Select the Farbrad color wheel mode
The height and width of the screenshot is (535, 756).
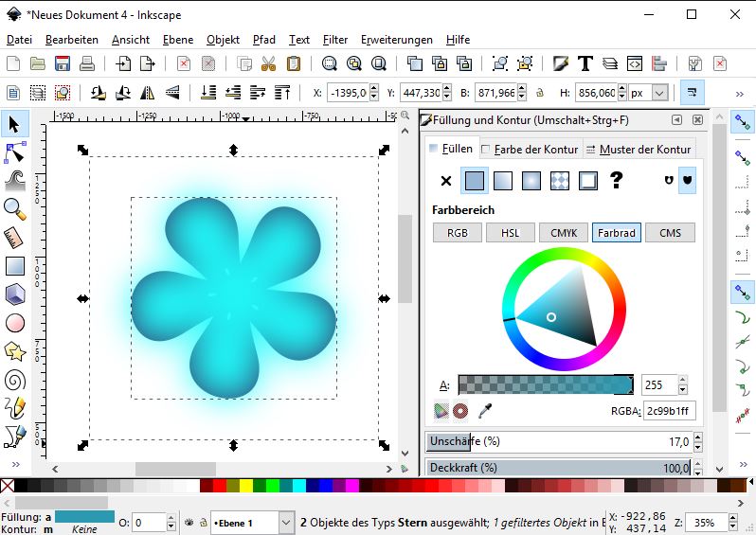pos(617,233)
